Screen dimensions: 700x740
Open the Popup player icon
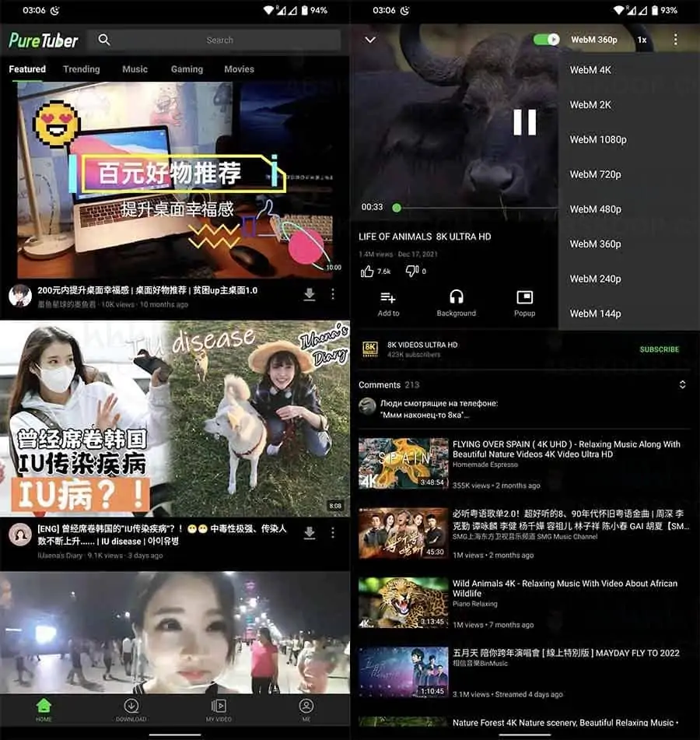525,298
